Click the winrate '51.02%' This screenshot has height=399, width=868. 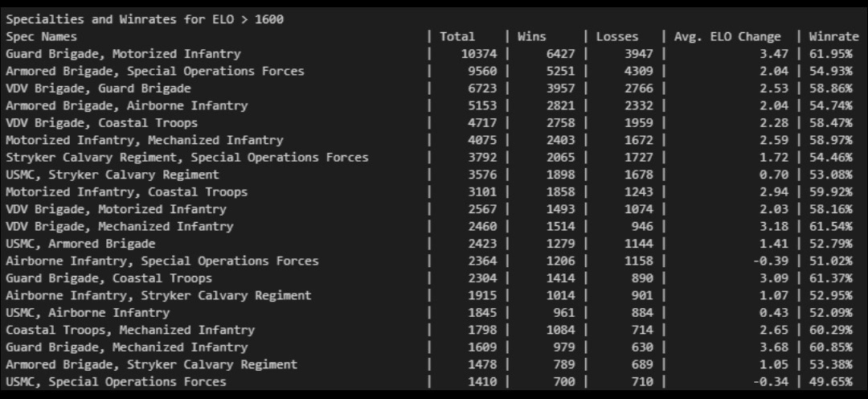click(831, 261)
